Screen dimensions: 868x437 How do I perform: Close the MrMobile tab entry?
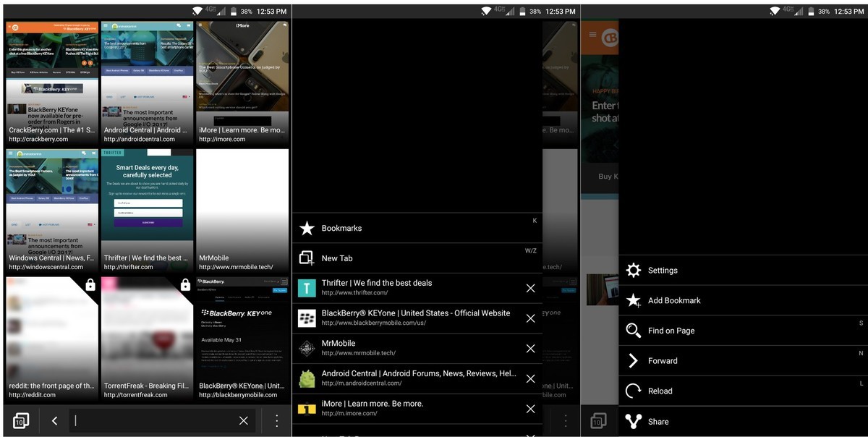530,349
